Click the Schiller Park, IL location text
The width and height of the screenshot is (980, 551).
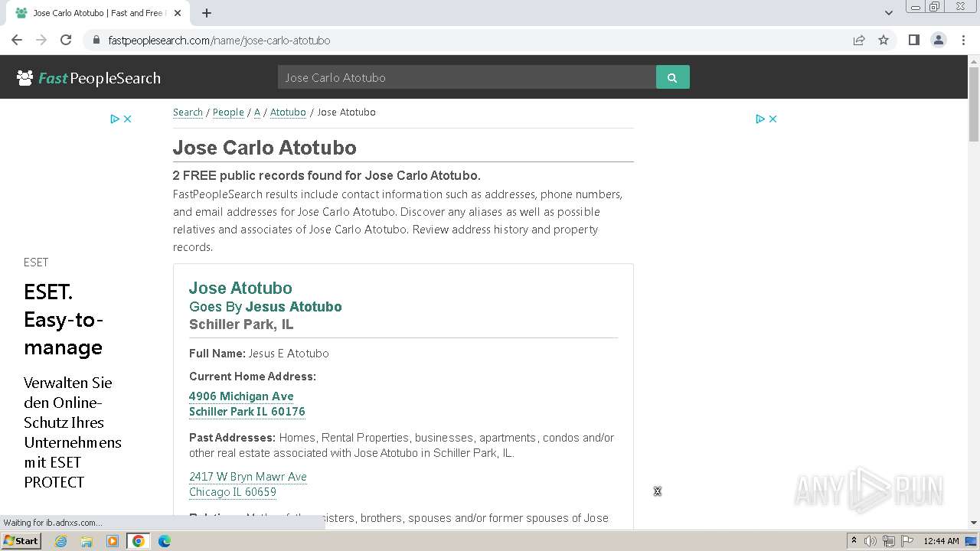(241, 324)
